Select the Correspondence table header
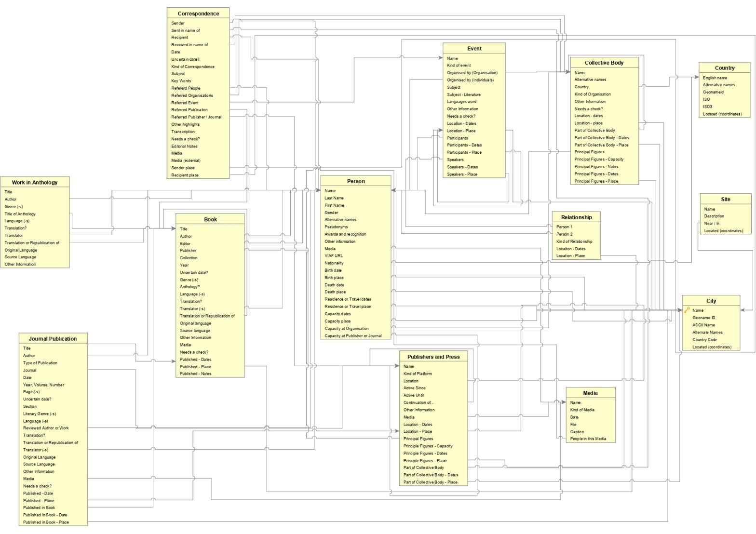756x534 pixels. [198, 13]
